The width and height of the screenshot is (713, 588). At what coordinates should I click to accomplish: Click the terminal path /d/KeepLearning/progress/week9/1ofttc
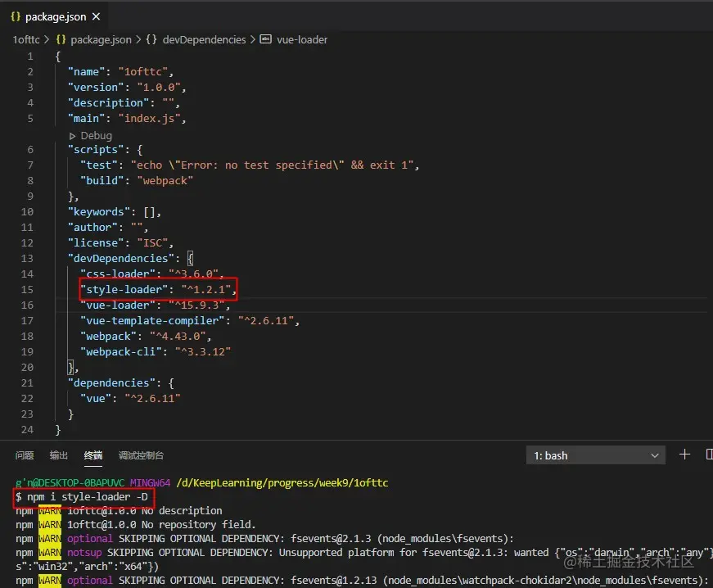[282, 482]
